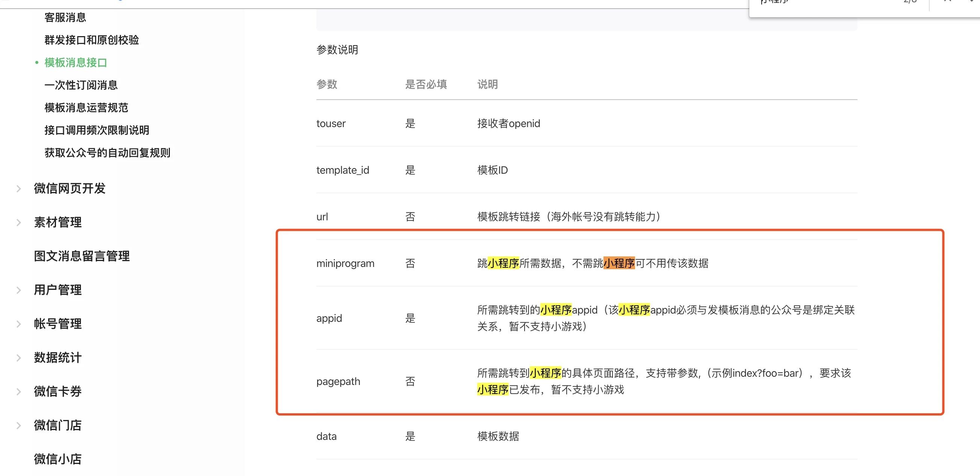Click chevron next to 帐号管理
The width and height of the screenshot is (980, 476).
point(18,324)
